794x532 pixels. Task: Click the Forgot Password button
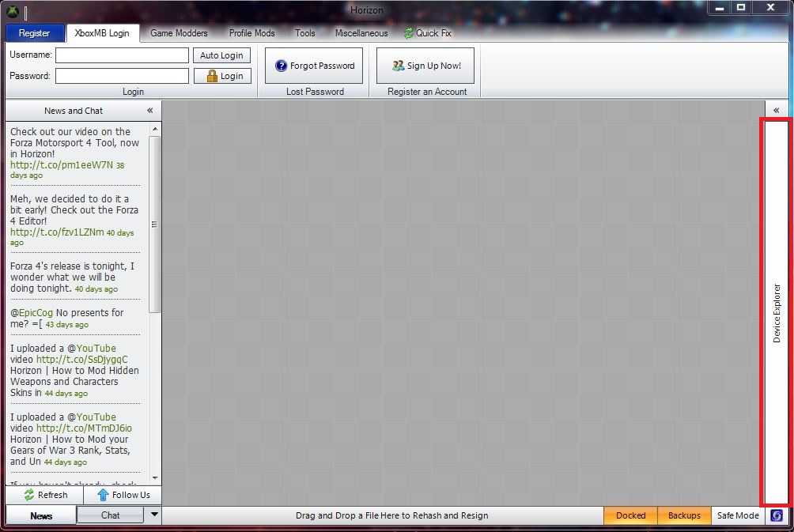point(314,66)
